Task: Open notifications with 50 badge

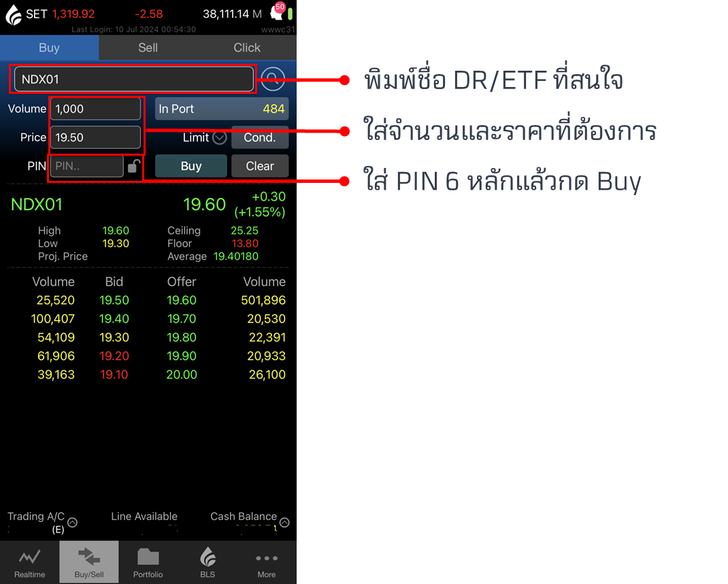Action: [x=278, y=12]
